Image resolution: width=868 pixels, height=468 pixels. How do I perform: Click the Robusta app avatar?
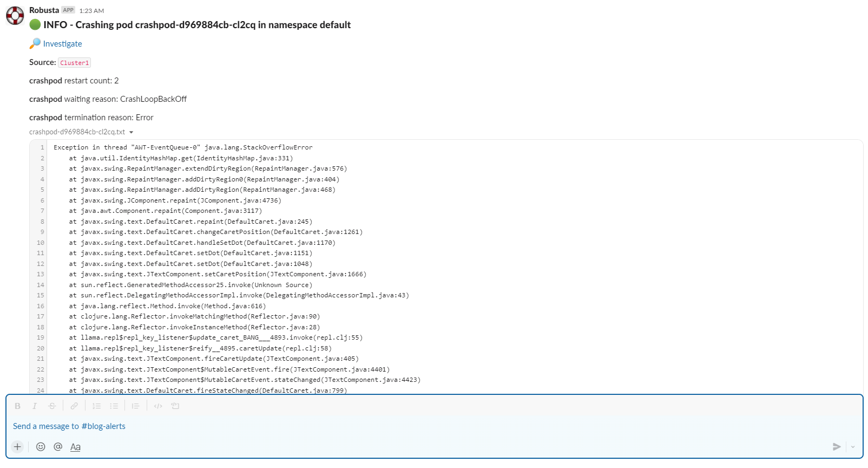pos(15,16)
